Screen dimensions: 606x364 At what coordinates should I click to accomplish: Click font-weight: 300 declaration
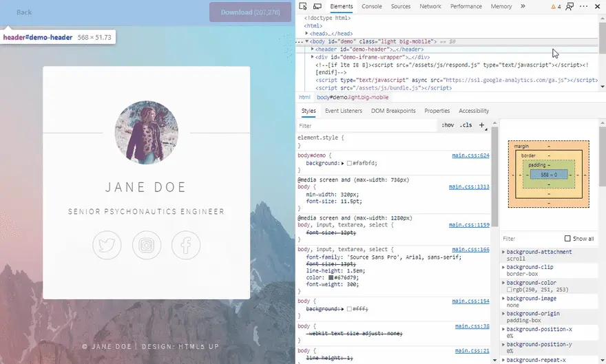[333, 284]
